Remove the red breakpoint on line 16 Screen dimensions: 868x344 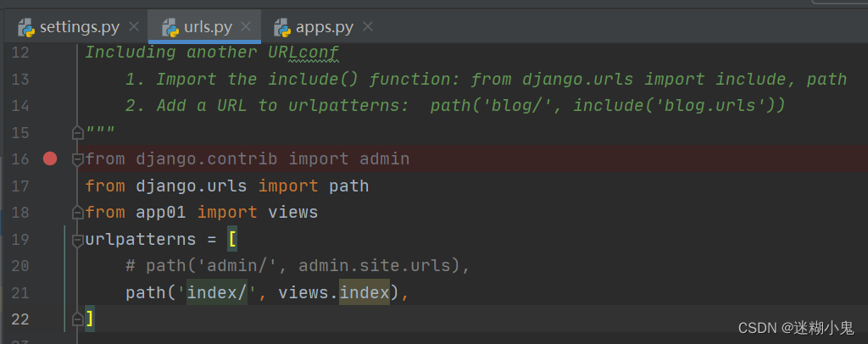pyautogui.click(x=50, y=159)
